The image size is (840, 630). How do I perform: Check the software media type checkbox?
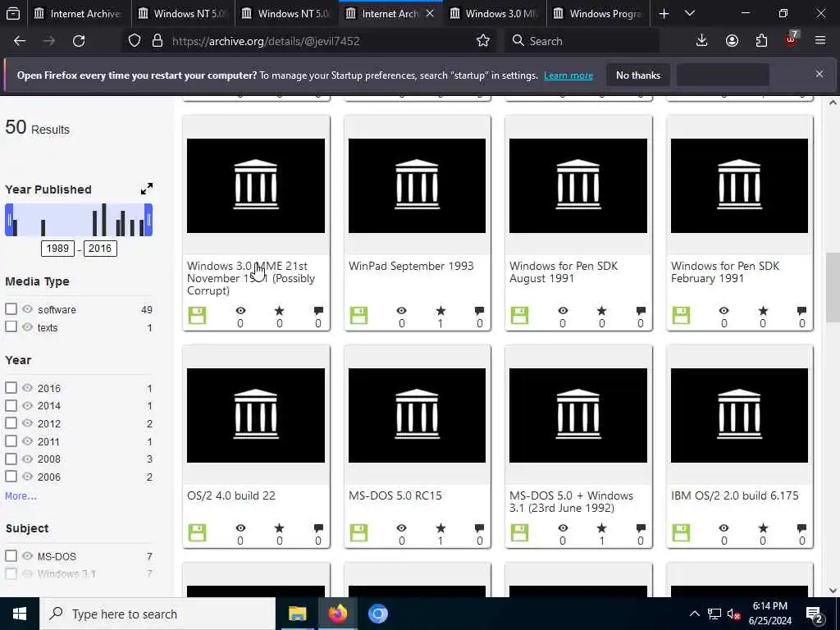pyautogui.click(x=11, y=309)
